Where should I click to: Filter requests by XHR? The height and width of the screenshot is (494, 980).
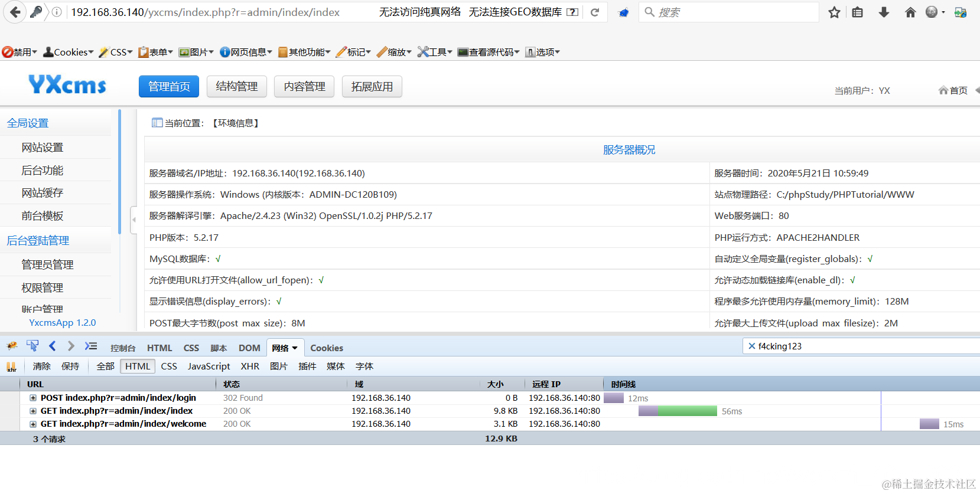(x=250, y=367)
